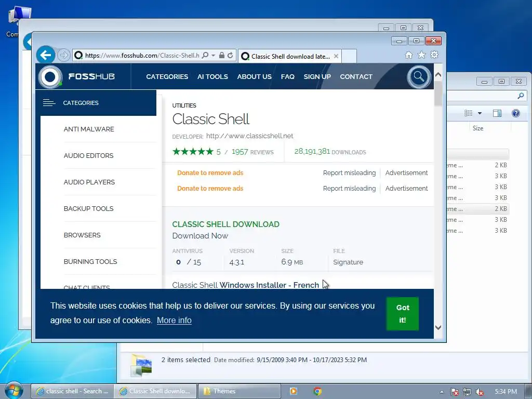532x399 pixels.
Task: Click first Donate to remove ads link
Action: tap(210, 172)
